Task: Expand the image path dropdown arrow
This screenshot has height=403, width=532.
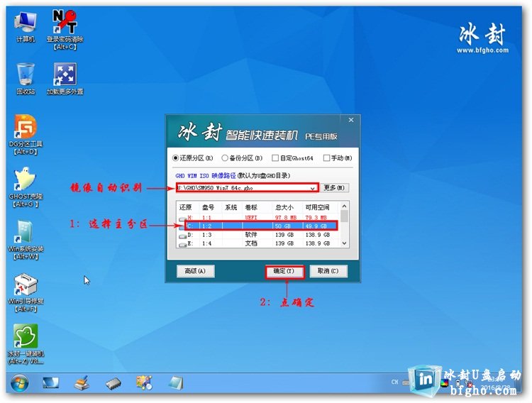Action: pos(312,188)
